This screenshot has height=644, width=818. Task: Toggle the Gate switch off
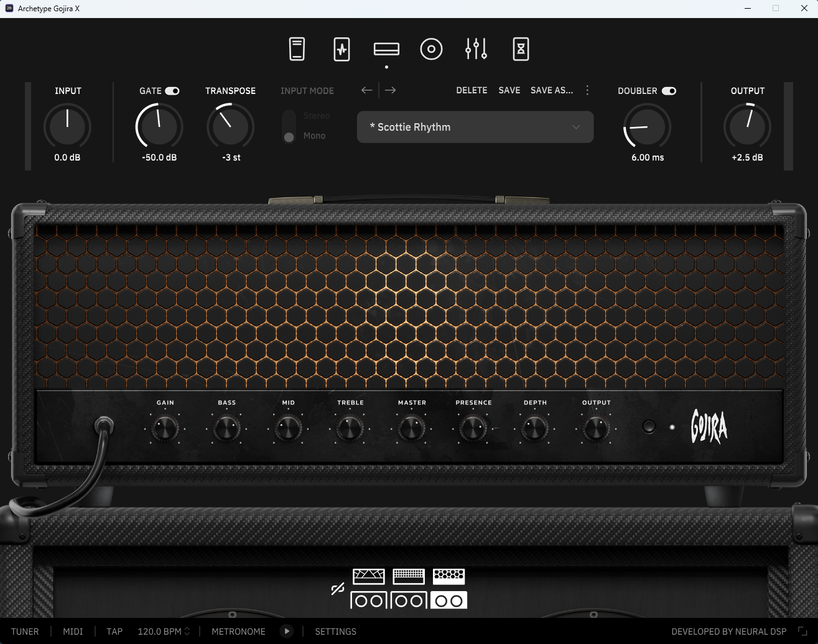(x=172, y=91)
